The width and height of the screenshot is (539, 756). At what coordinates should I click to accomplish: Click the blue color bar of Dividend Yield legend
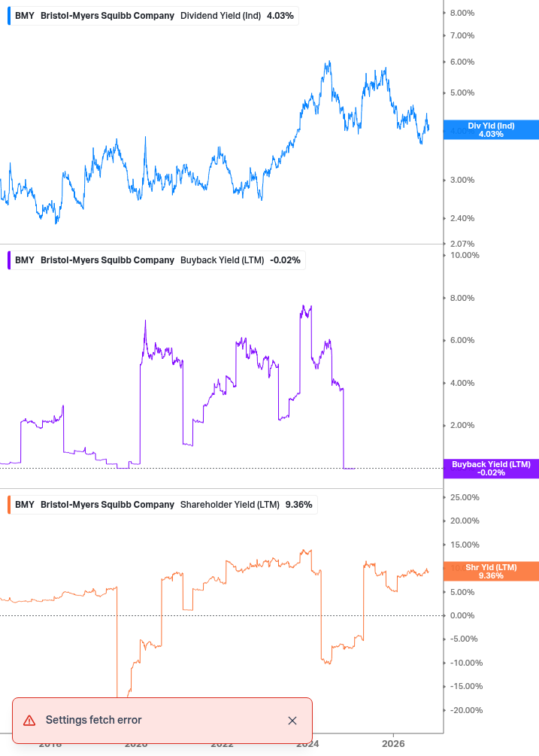[x=9, y=16]
